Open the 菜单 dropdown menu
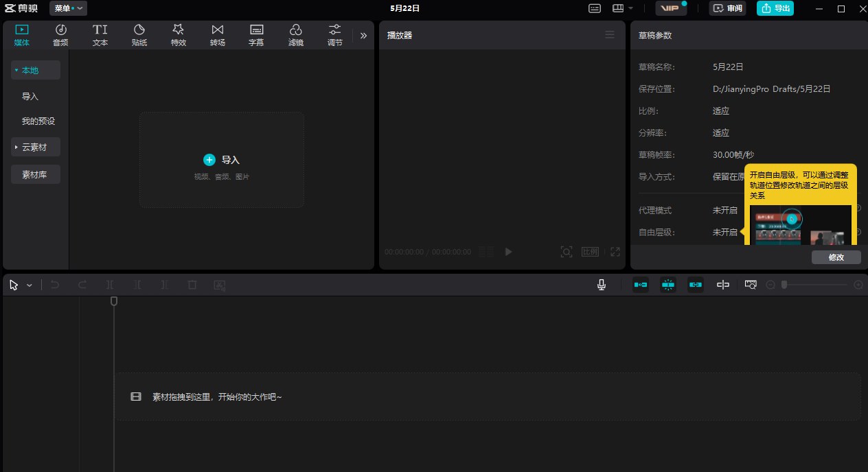Image resolution: width=868 pixels, height=472 pixels. click(x=68, y=8)
